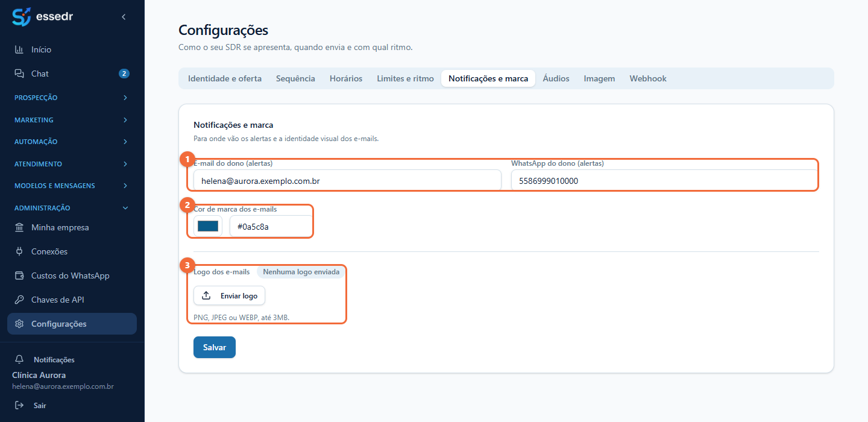Click the Salvar button

pos(215,347)
